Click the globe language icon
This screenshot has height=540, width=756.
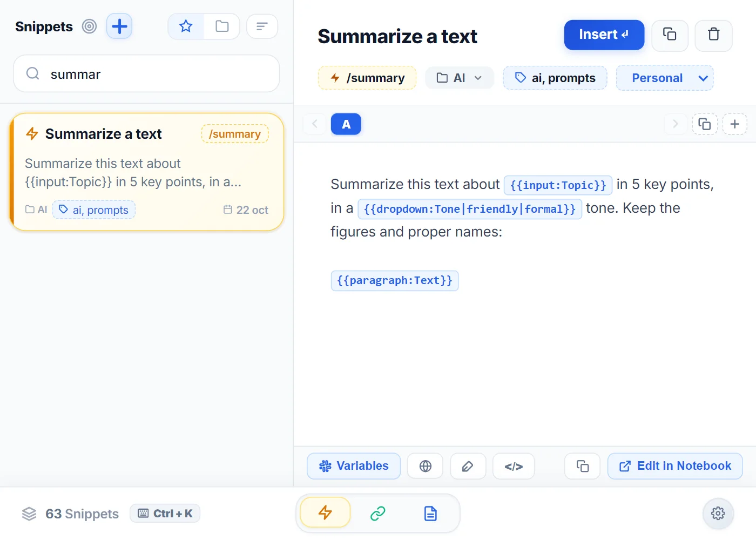pyautogui.click(x=425, y=466)
